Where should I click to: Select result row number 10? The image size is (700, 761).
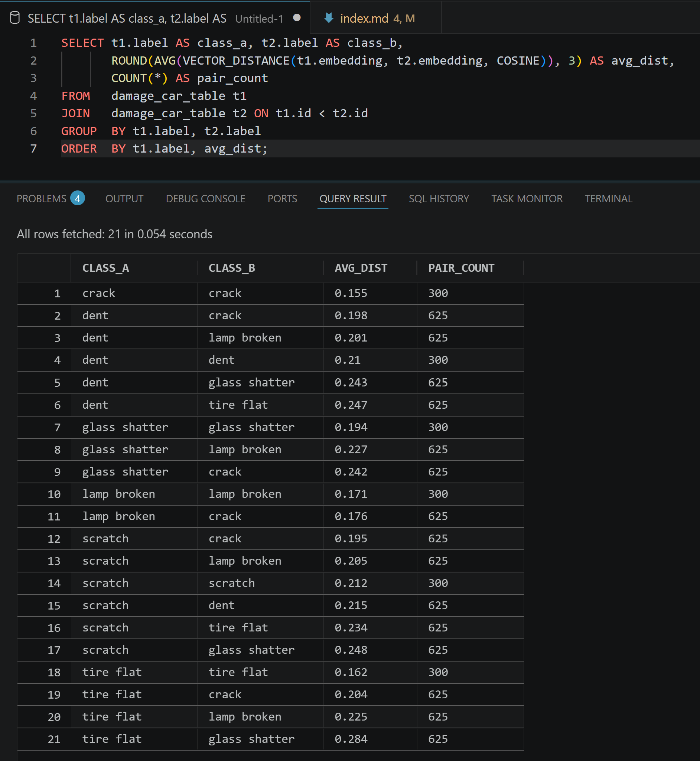click(x=54, y=494)
